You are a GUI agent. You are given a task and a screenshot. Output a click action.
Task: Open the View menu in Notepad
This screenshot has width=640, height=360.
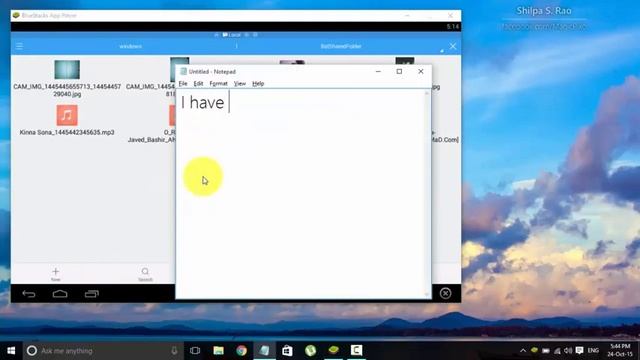(x=240, y=84)
